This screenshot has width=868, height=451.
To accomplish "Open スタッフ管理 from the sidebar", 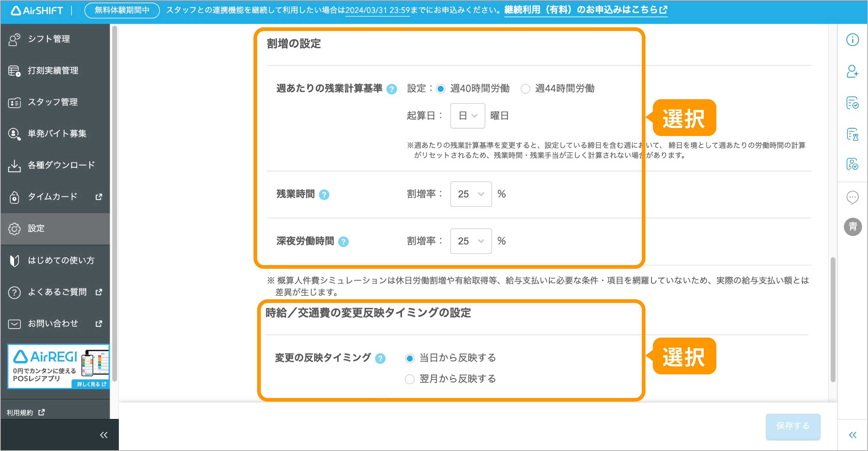I will 55,102.
